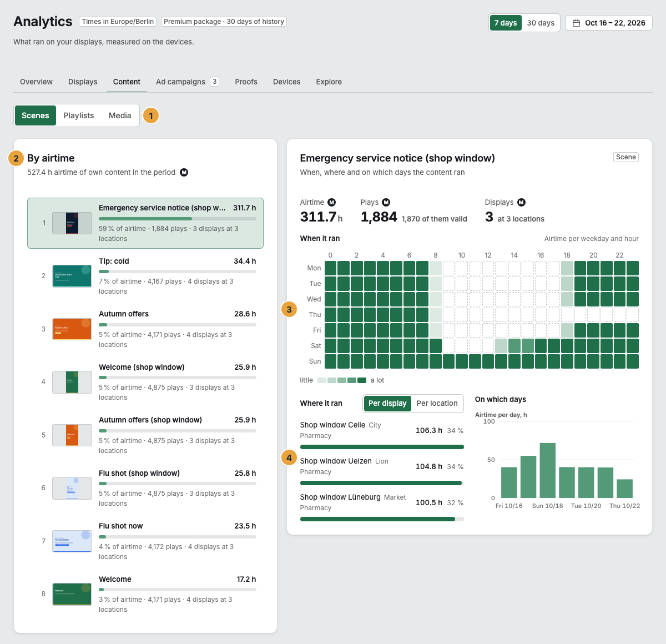Switch to the Explore tab
666x644 pixels.
pos(329,82)
